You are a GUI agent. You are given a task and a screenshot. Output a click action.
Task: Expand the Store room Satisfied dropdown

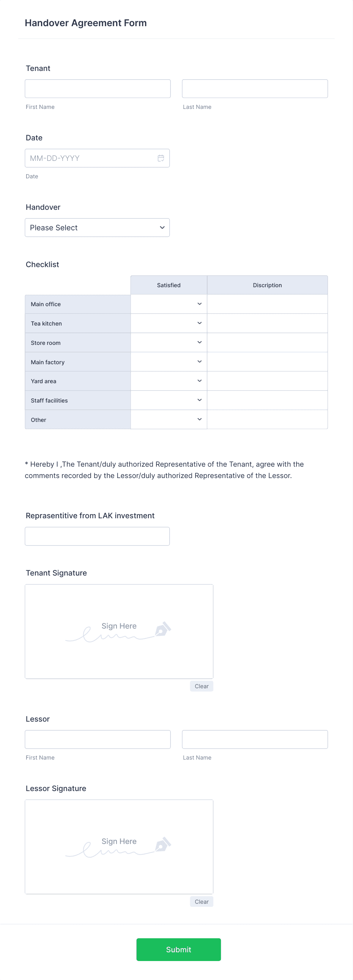tap(169, 342)
